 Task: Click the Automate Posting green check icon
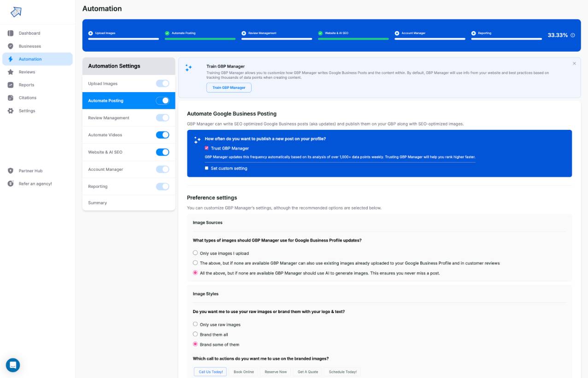[x=167, y=33]
